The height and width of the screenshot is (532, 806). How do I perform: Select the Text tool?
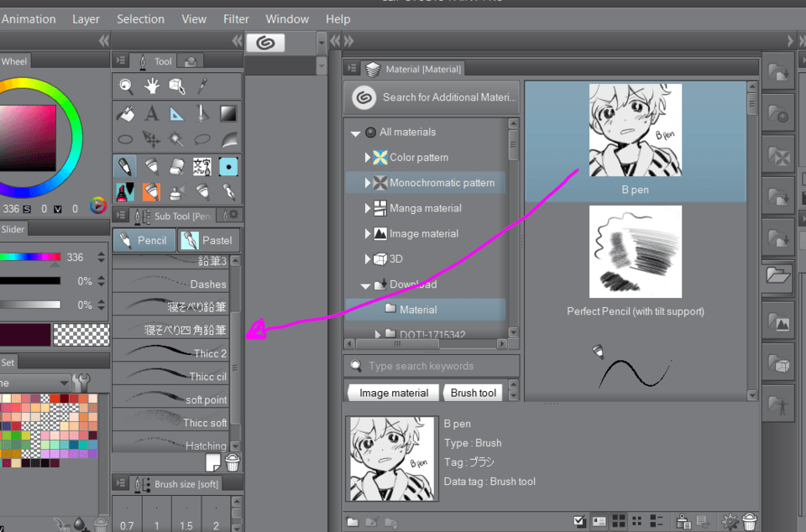pos(152,113)
